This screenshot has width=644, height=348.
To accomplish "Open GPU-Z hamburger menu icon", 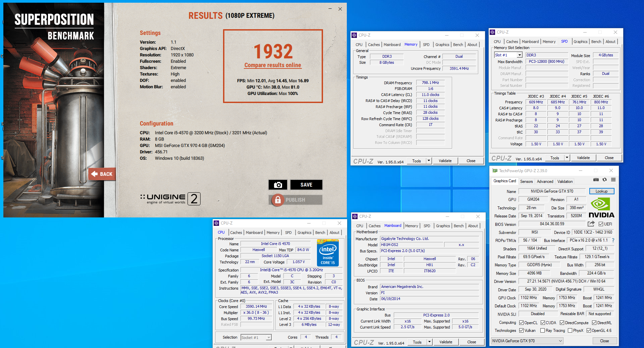I will (x=613, y=180).
